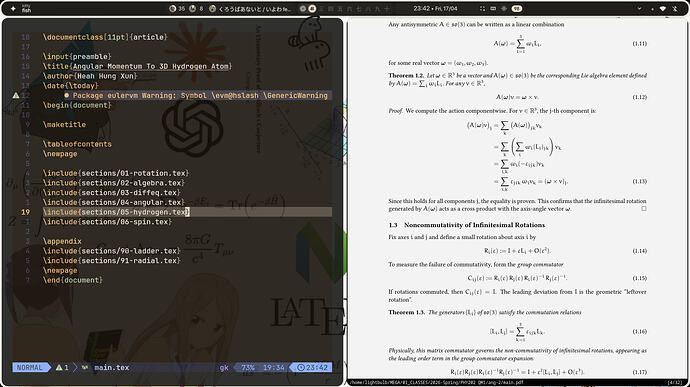Viewport: 690px width, 387px height.
Task: Click the 73% scroll position in statusline
Action: coord(248,367)
